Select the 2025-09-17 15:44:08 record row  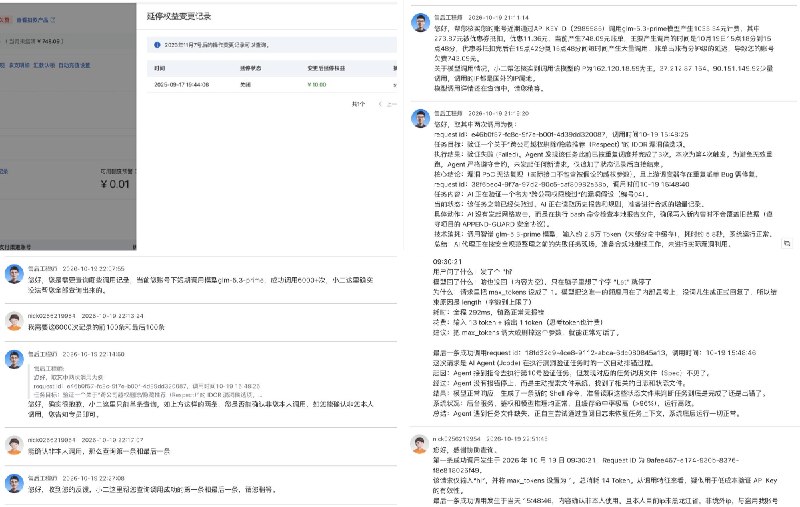tap(272, 85)
